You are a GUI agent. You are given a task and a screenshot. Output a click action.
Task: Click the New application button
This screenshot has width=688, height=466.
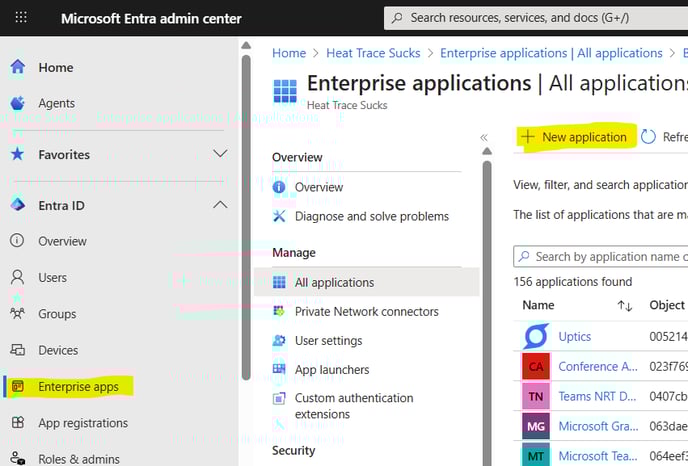click(575, 137)
